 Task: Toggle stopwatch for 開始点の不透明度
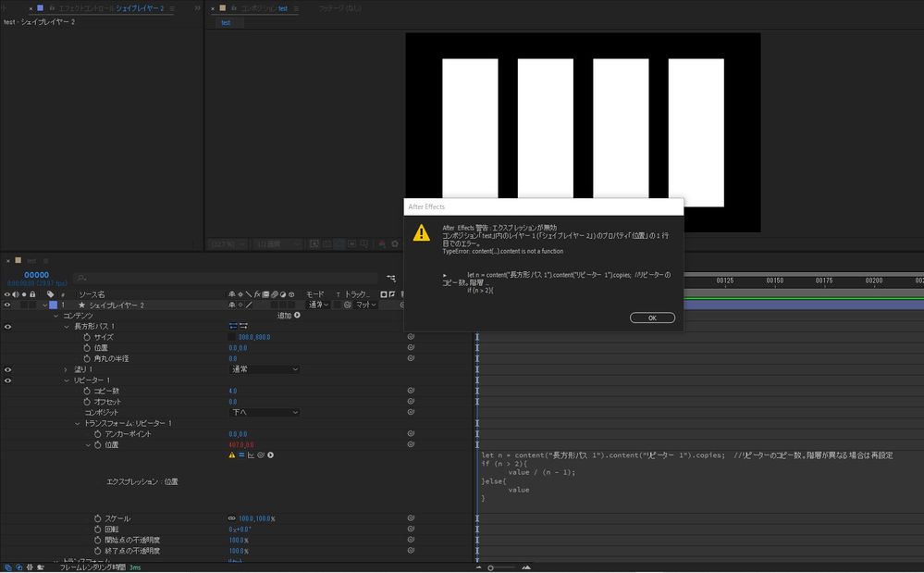point(98,540)
